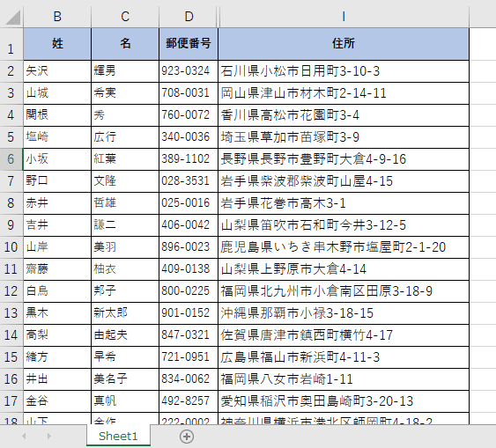Select address 鹿児島県いちき串木野市塩屋町2-1-20

(x=344, y=247)
